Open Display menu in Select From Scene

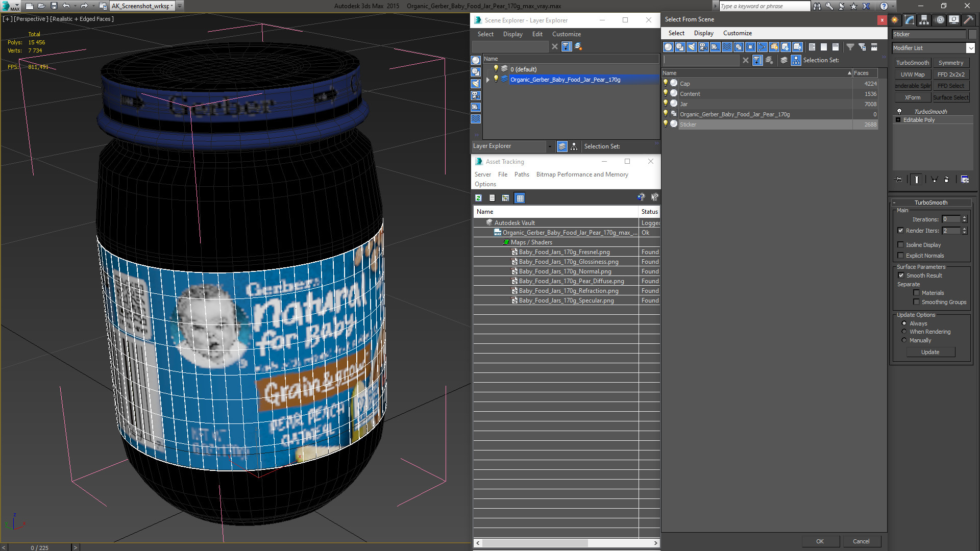(703, 33)
